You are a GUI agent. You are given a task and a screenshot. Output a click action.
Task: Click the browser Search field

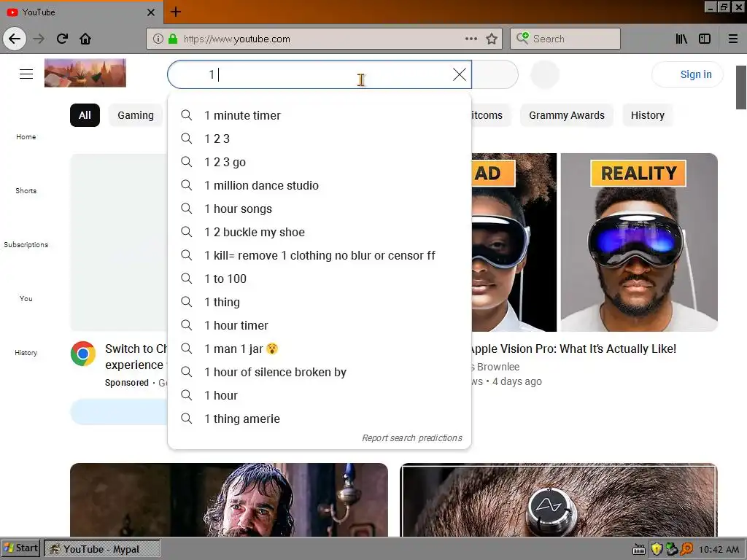pos(565,39)
